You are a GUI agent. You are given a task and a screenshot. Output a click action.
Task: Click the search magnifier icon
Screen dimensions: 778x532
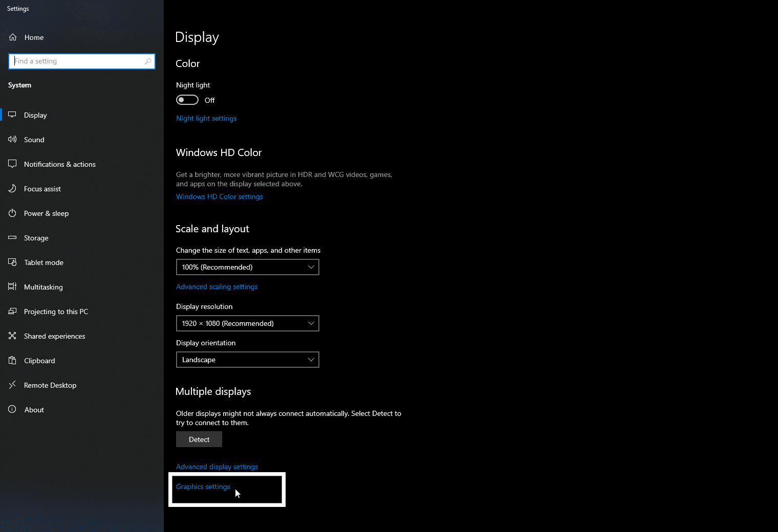pos(148,61)
